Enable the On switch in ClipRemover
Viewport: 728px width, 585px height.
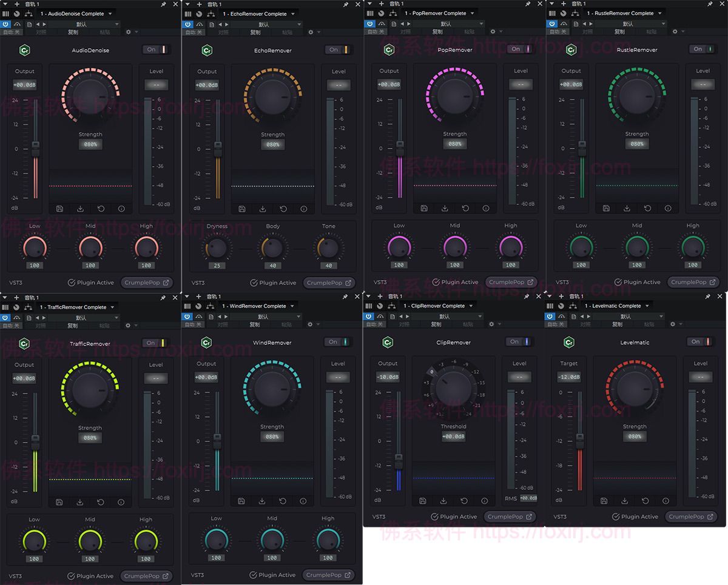[519, 341]
